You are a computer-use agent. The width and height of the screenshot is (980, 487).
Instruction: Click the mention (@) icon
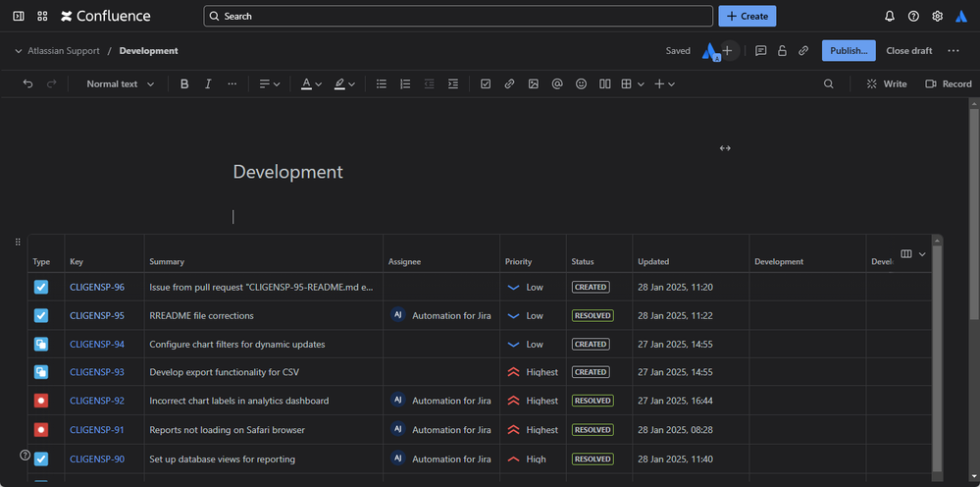(x=557, y=84)
